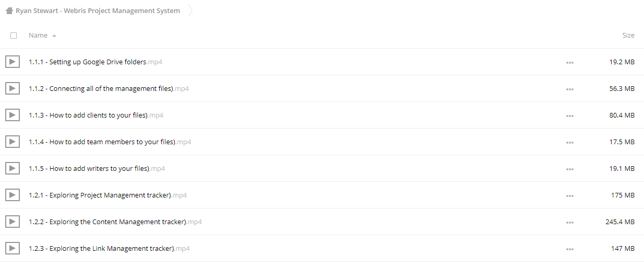
Task: Click video icon for 1.1.4 add team members
Action: (13, 142)
